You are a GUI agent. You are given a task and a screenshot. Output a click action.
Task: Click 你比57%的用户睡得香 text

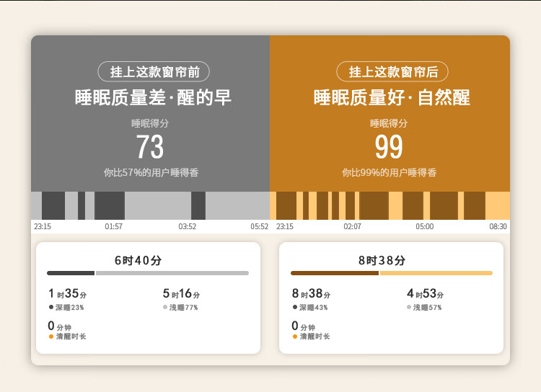[x=151, y=172]
